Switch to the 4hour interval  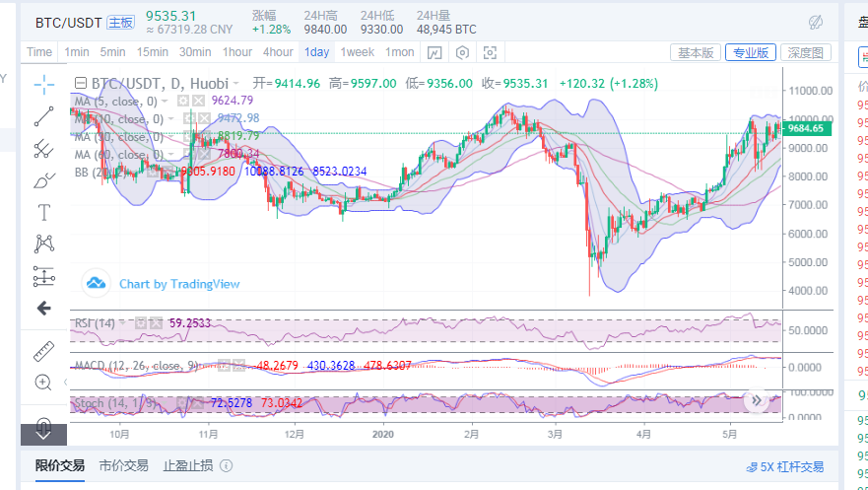278,52
